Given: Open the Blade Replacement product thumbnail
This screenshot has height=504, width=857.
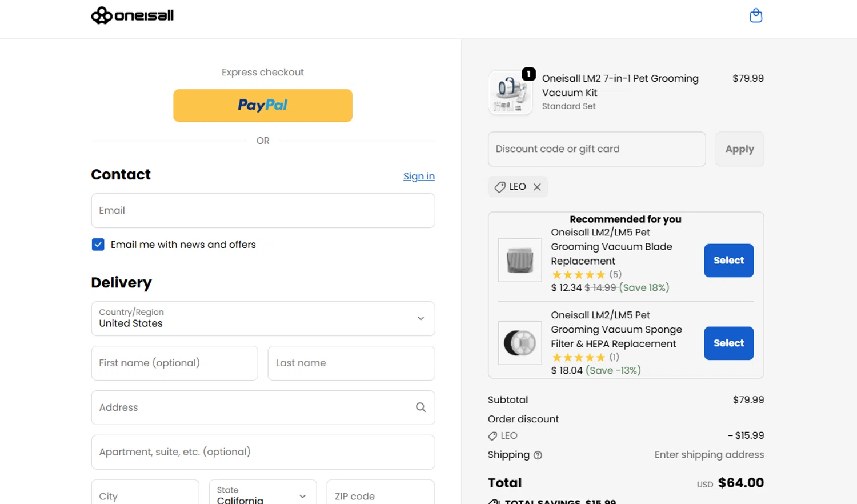Looking at the screenshot, I should pyautogui.click(x=520, y=261).
